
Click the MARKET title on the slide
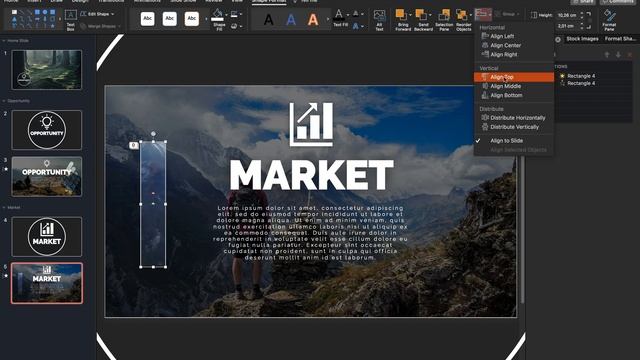(x=311, y=175)
